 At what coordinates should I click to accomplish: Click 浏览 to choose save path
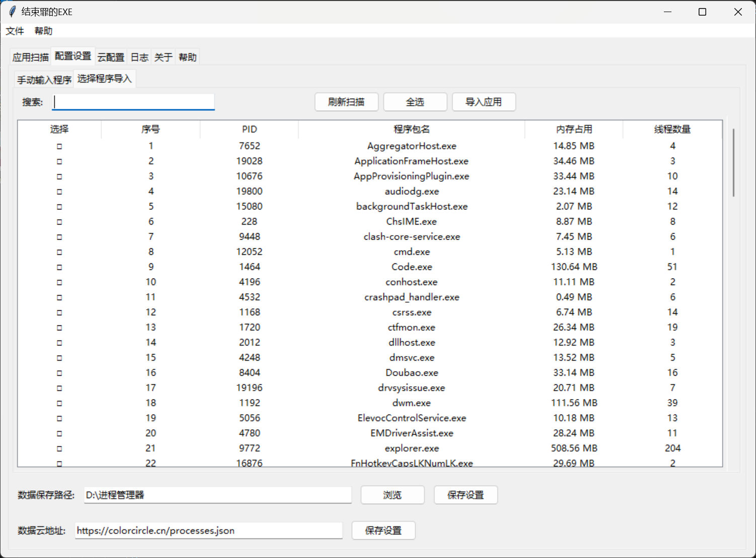[392, 495]
